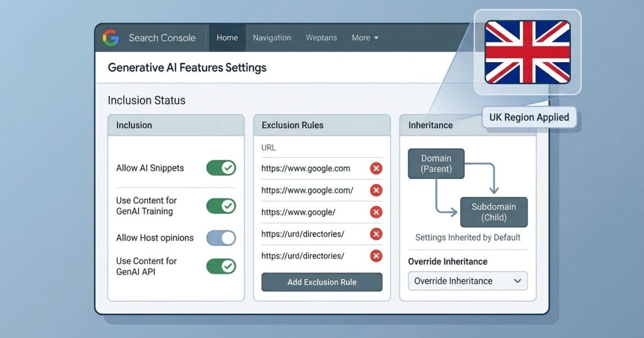644x338 pixels.
Task: Click the URL column label
Action: [x=269, y=148]
